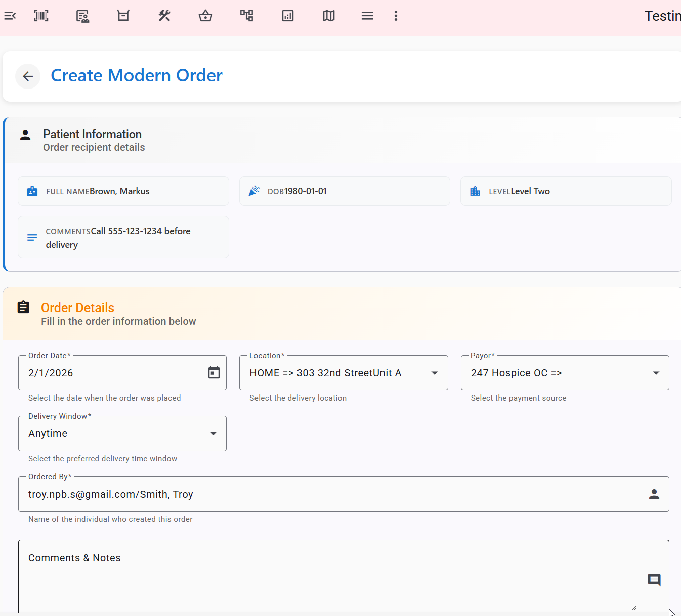This screenshot has height=616, width=681.
Task: Select the barcode scanner icon in the toolbar
Action: [41, 16]
